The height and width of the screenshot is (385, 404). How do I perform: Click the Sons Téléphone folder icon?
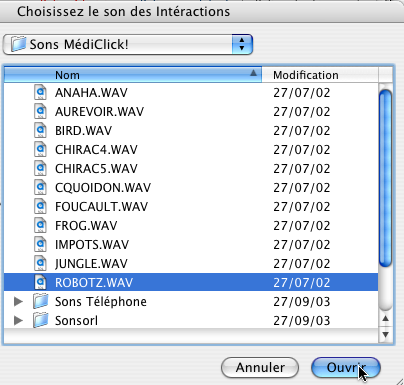41,301
